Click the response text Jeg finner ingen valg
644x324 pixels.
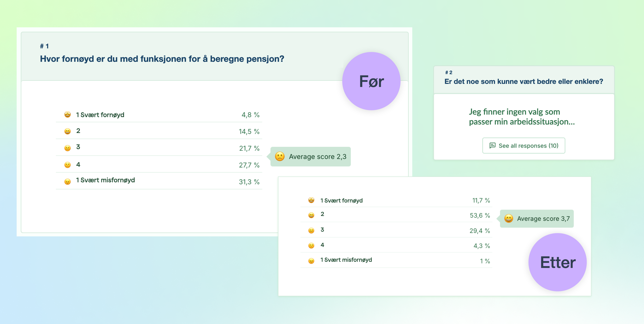522,117
